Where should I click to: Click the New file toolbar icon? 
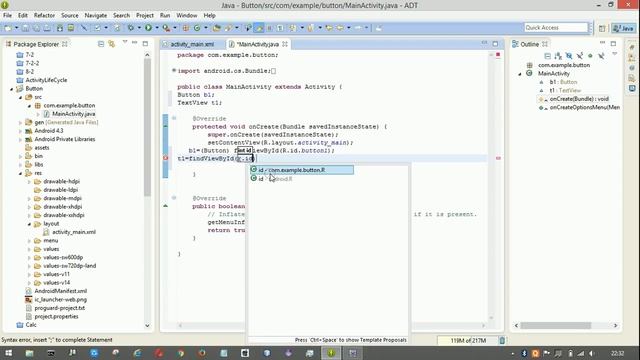[x=8, y=28]
